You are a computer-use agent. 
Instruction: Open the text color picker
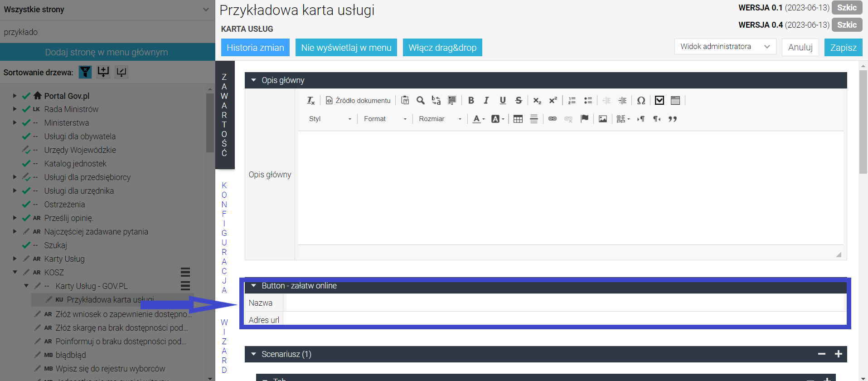[479, 119]
